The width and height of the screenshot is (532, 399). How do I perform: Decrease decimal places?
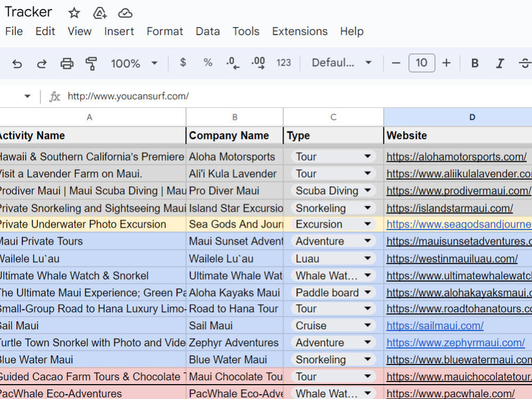point(233,63)
